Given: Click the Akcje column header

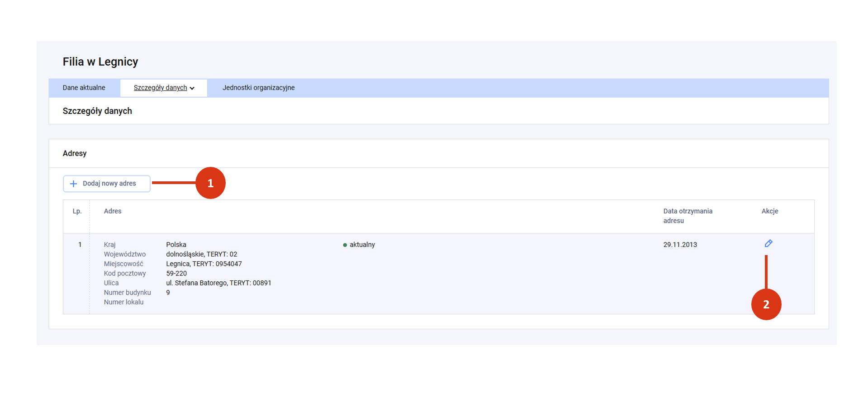Looking at the screenshot, I should (769, 211).
